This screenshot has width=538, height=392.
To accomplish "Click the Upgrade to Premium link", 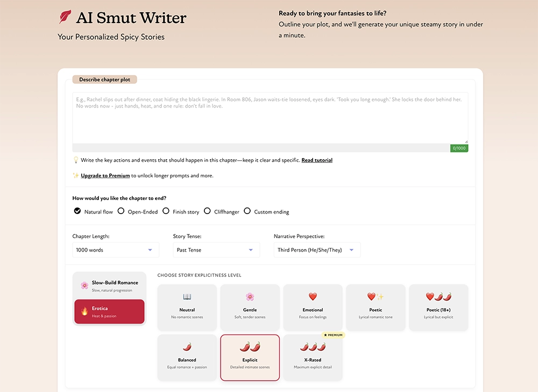I will pyautogui.click(x=105, y=176).
